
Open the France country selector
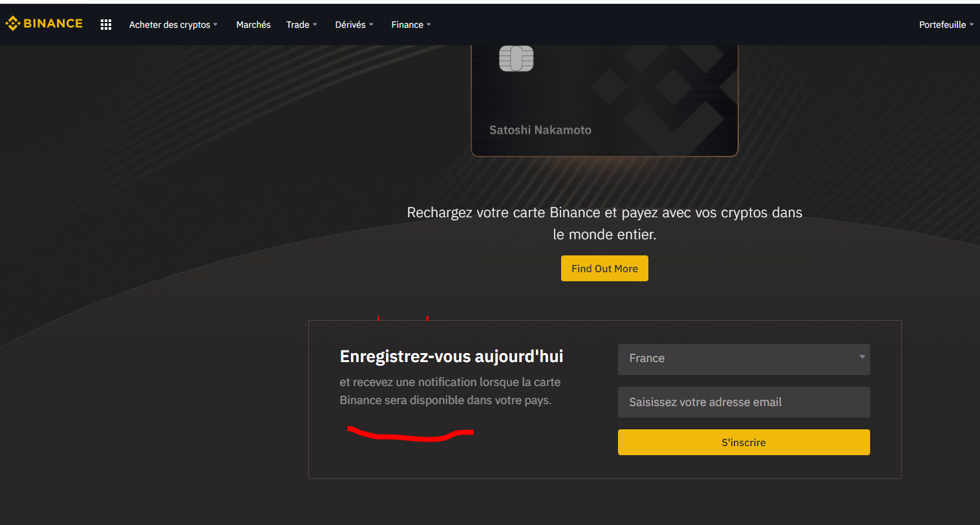pos(743,359)
